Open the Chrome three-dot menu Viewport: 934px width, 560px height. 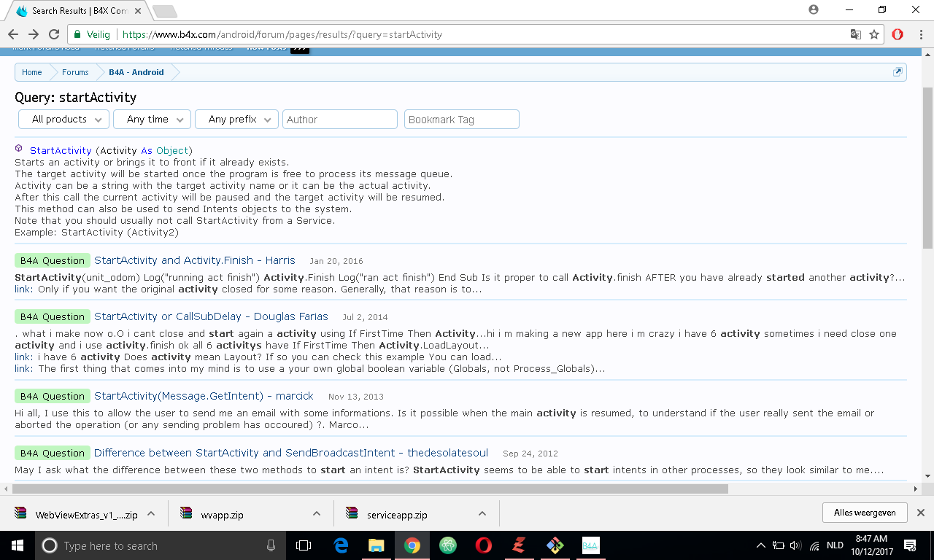click(x=920, y=34)
